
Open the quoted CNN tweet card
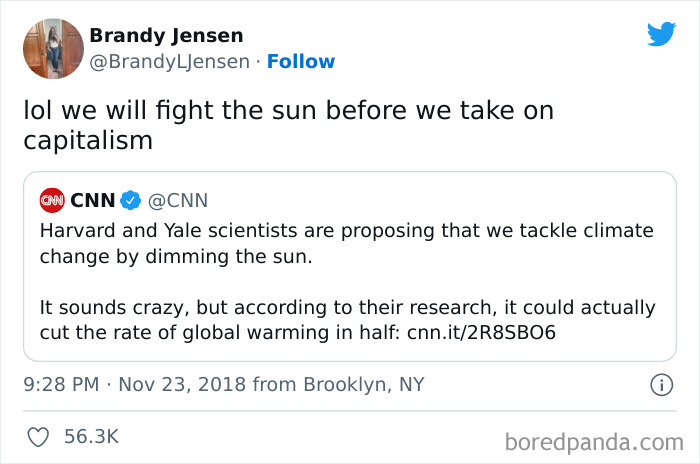pyautogui.click(x=350, y=266)
